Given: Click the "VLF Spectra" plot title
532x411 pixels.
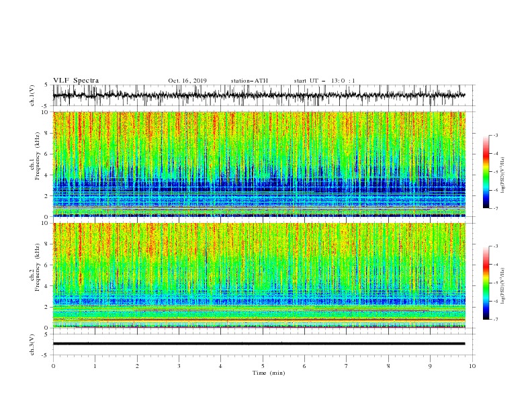Looking at the screenshot, I should click(76, 81).
